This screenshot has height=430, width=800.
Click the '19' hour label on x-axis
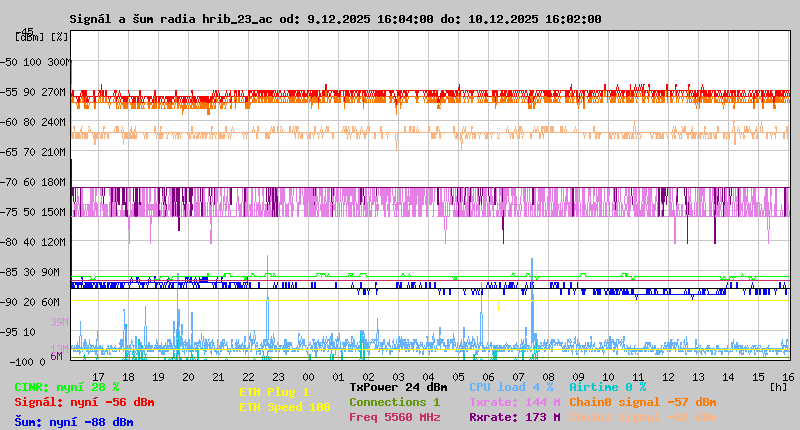(159, 377)
